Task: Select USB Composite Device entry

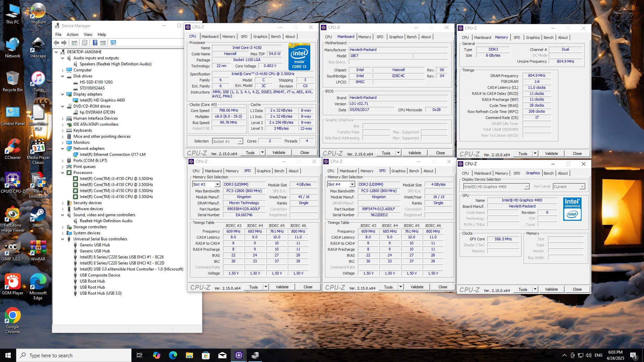Action: click(x=100, y=275)
